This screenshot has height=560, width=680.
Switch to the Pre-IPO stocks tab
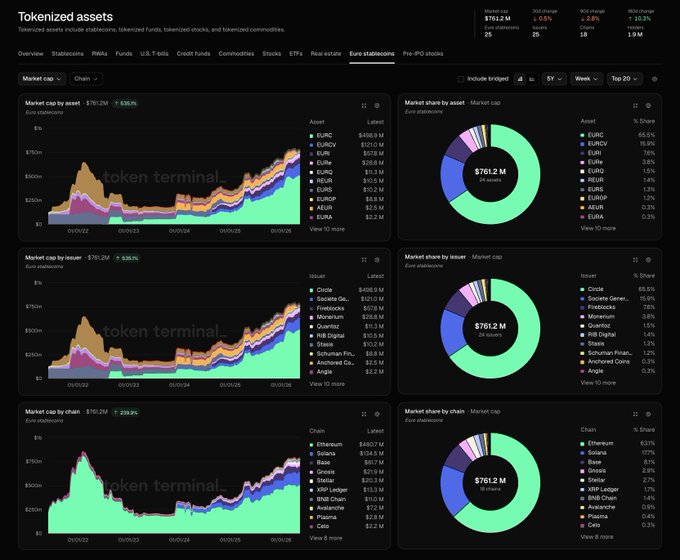tap(423, 54)
